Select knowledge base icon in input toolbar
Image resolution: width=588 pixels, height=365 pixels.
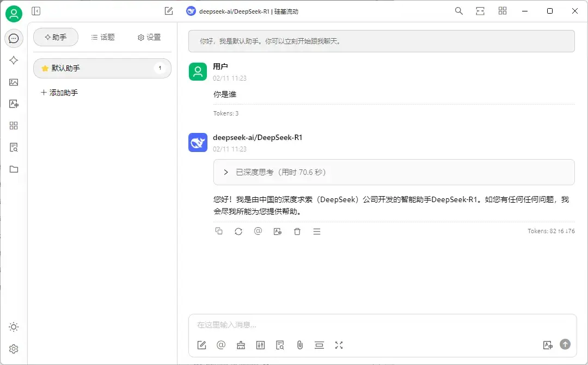click(x=280, y=345)
